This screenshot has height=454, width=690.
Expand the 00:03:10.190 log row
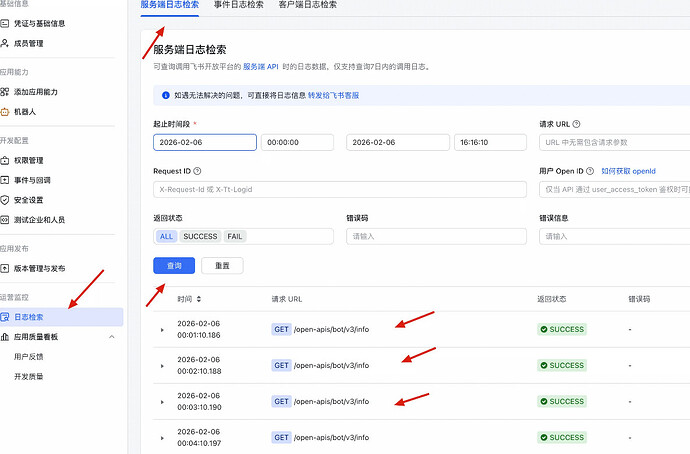click(161, 402)
